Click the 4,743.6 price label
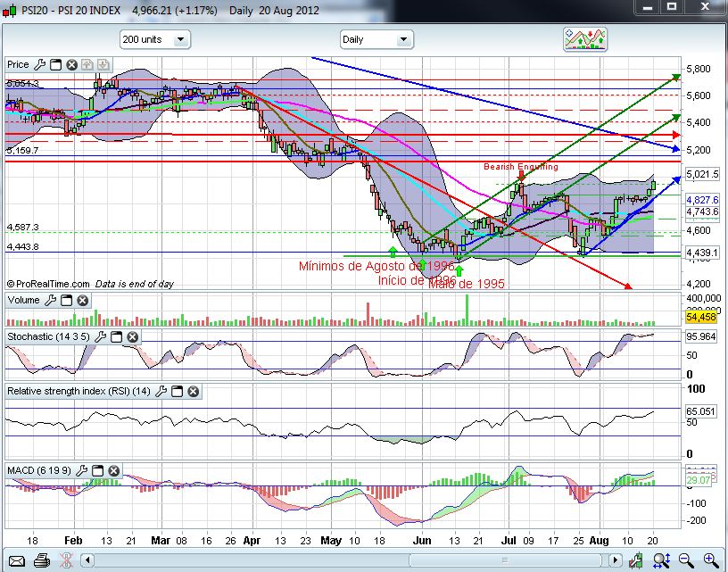The image size is (728, 572). pos(702,211)
